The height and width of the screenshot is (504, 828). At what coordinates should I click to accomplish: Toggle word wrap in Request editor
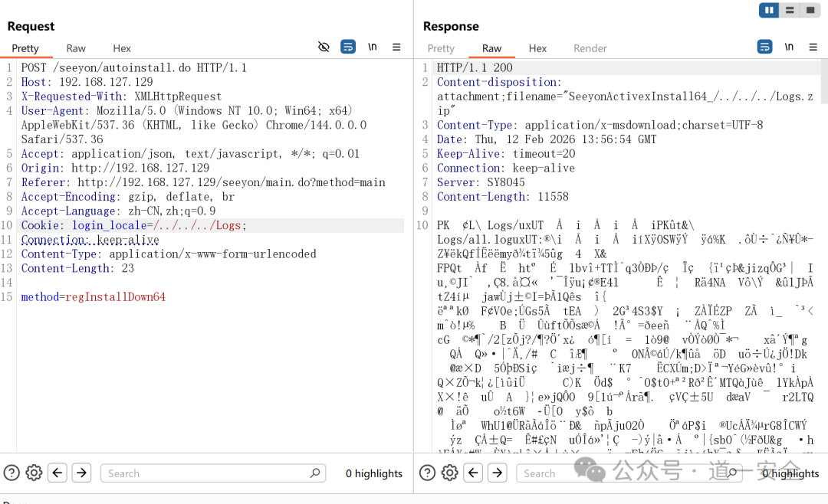[x=348, y=47]
